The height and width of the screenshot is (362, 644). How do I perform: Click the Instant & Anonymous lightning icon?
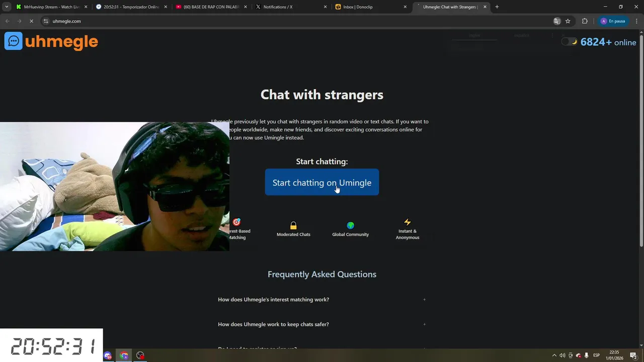(x=408, y=222)
